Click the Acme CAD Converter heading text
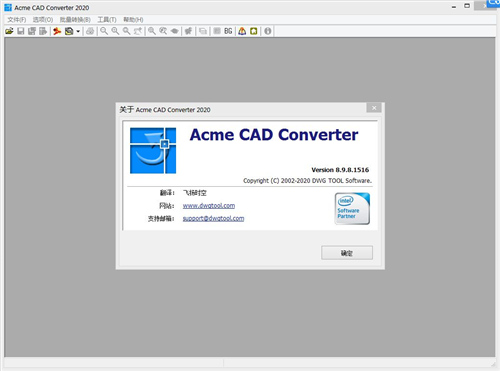The width and height of the screenshot is (500, 371). click(274, 135)
